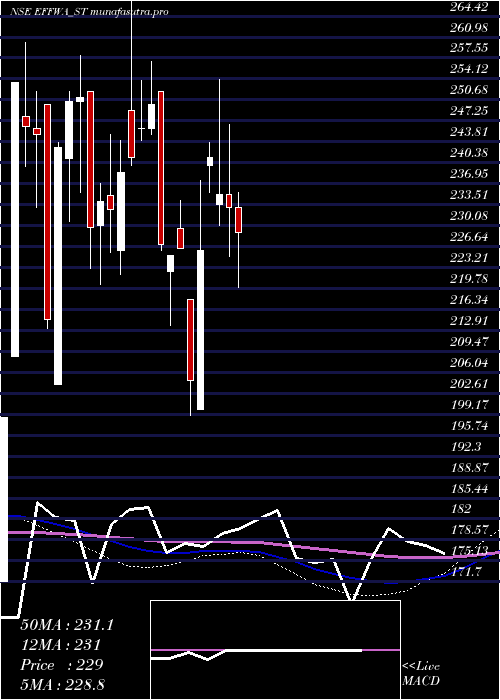Click the 257.55 price level label
Image resolution: width=500 pixels, height=700 pixels.
coord(468,48)
